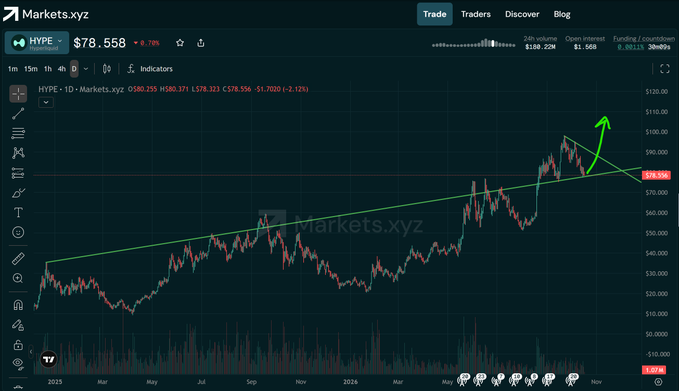Open the event marker labeled 17
The image size is (679, 391).
click(548, 380)
